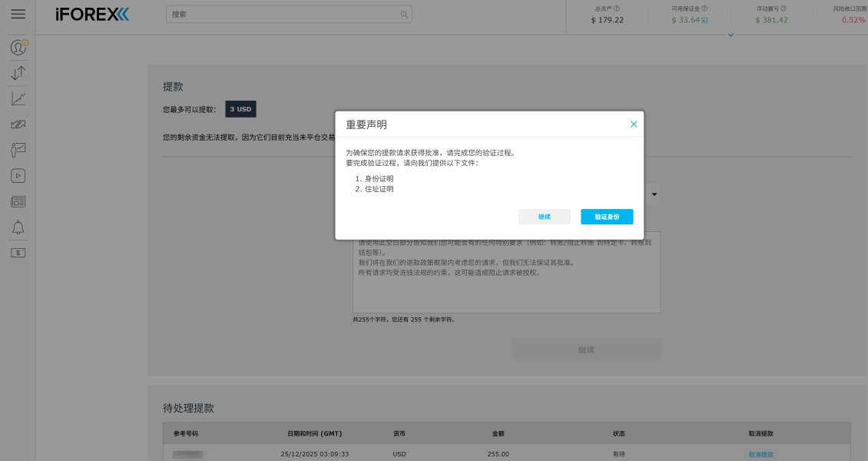Click the 取消提款 column header
This screenshot has width=868, height=461.
(760, 433)
